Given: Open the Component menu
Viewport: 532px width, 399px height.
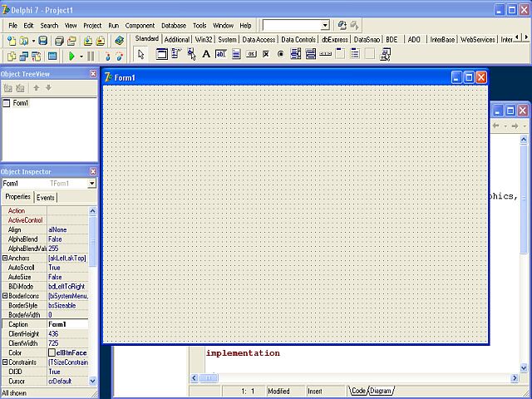Looking at the screenshot, I should pyautogui.click(x=140, y=26).
